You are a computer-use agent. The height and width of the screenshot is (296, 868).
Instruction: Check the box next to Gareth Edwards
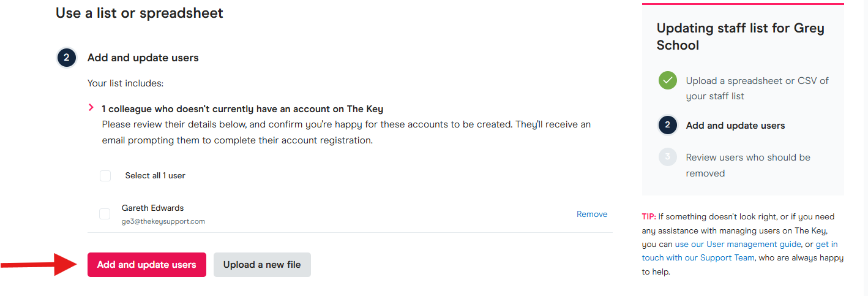pyautogui.click(x=105, y=214)
